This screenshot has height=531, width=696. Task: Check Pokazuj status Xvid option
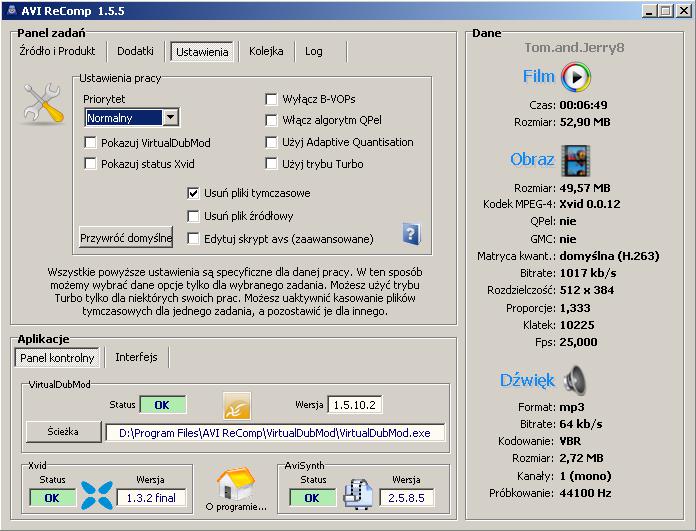click(90, 164)
